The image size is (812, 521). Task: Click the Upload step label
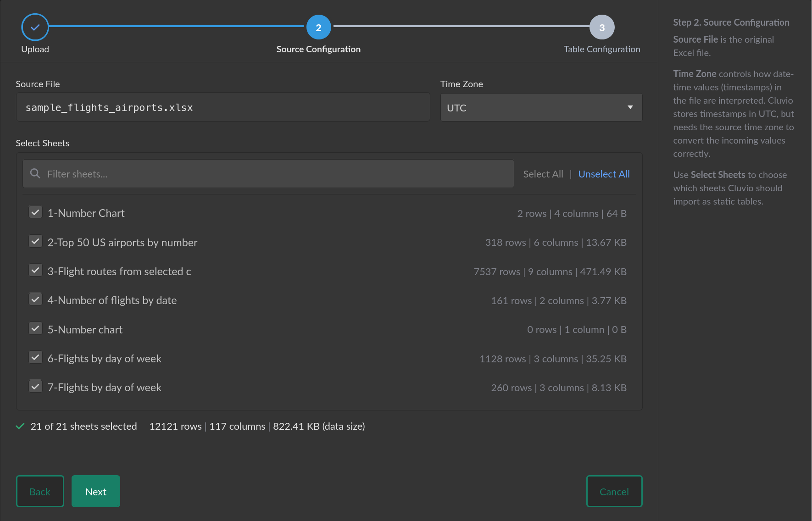35,49
